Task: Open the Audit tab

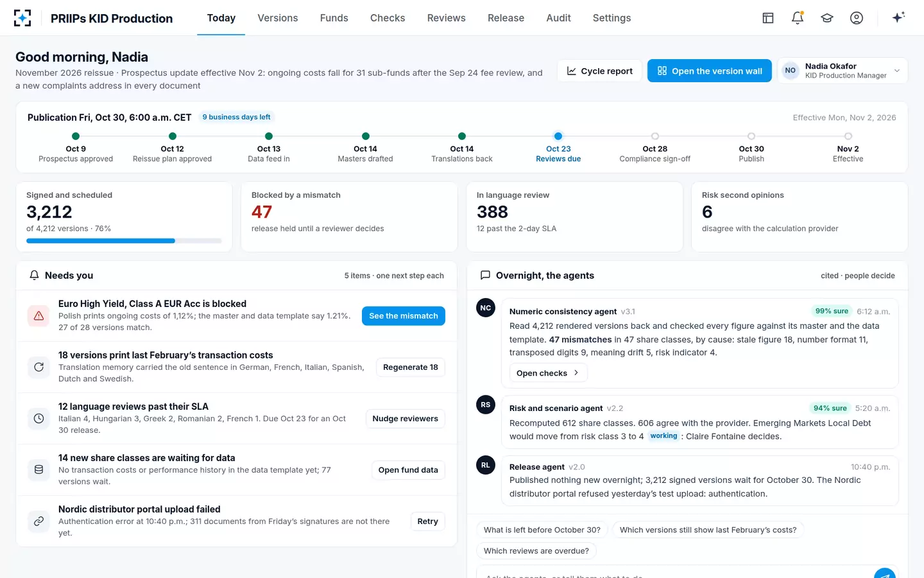Action: point(558,18)
